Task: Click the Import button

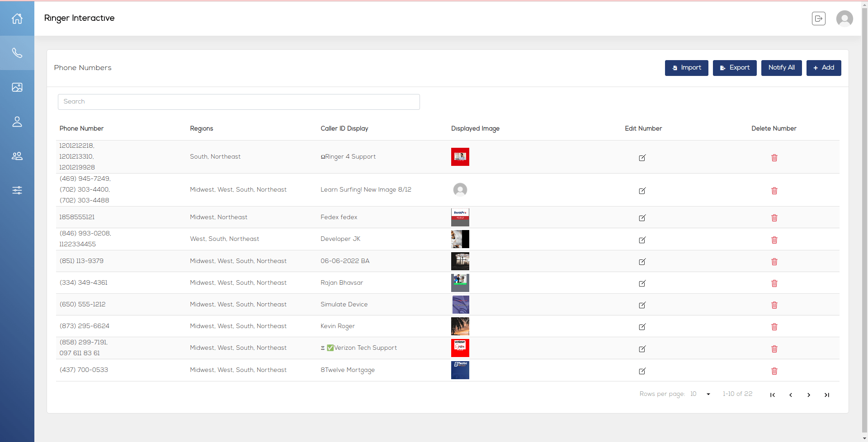Action: (686, 68)
